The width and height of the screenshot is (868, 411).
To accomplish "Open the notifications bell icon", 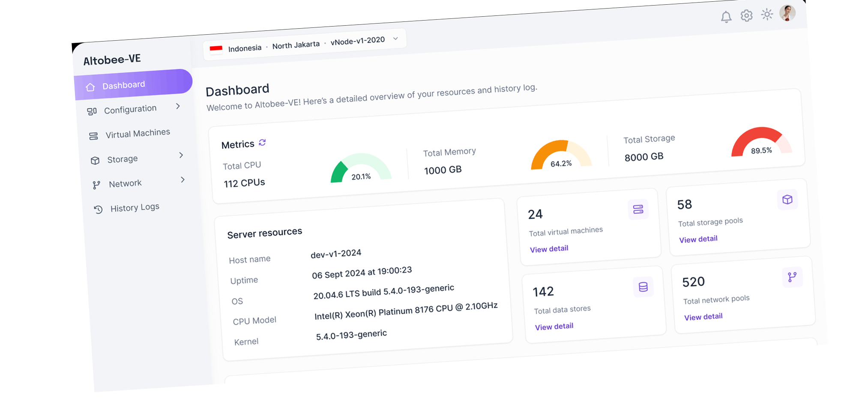I will pyautogui.click(x=726, y=17).
